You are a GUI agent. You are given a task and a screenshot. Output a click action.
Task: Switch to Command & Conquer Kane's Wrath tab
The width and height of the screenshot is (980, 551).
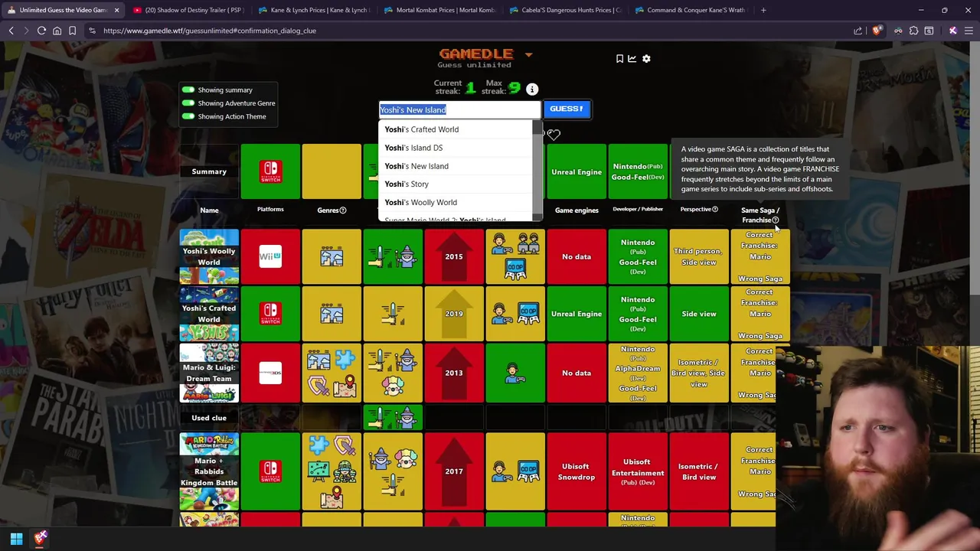pos(690,10)
